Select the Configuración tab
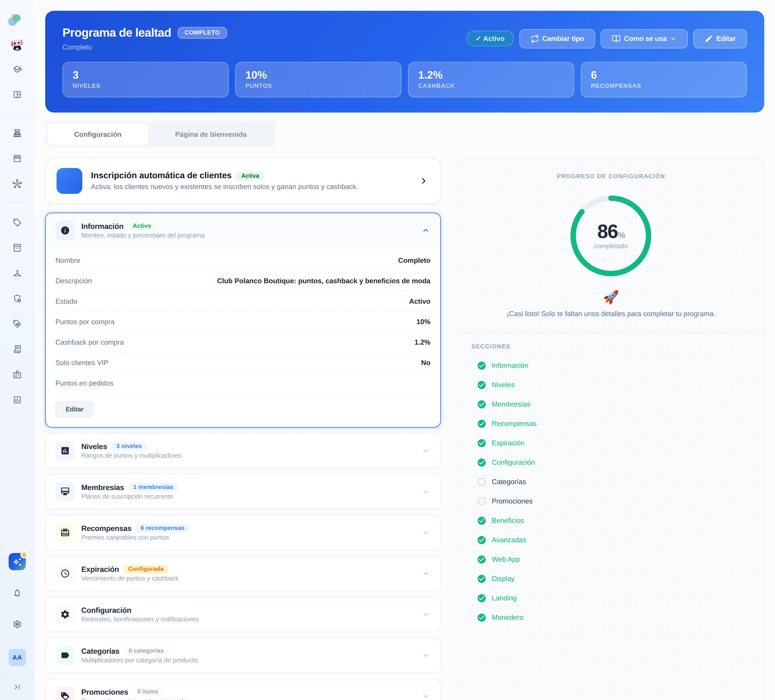775x700 pixels. pyautogui.click(x=98, y=134)
